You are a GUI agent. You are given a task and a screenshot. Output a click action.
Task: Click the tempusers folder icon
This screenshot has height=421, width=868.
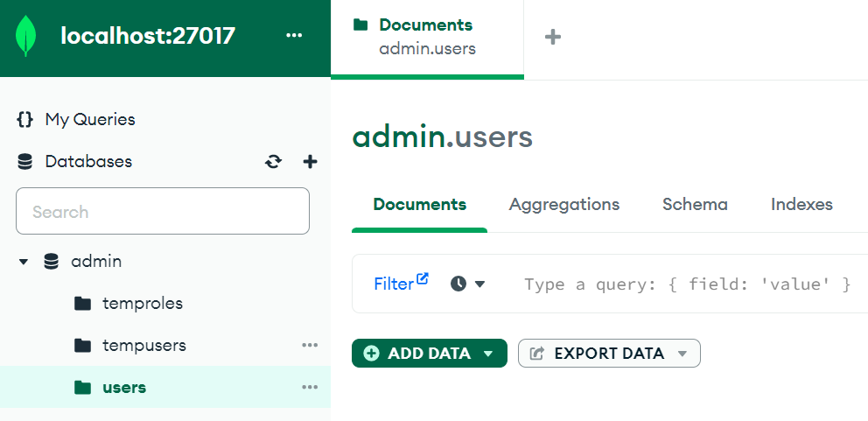82,346
